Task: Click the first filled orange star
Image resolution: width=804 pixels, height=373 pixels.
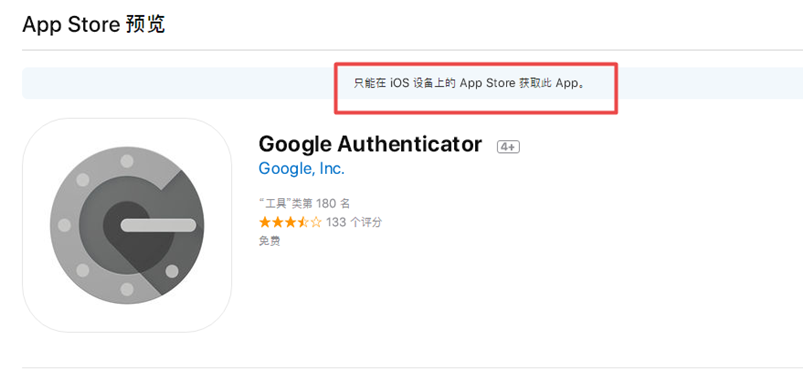Action: tap(265, 222)
